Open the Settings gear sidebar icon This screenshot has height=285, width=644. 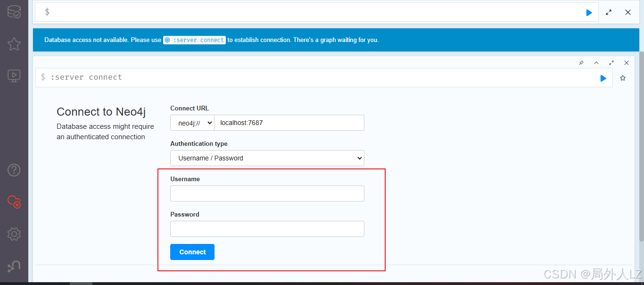[x=14, y=234]
